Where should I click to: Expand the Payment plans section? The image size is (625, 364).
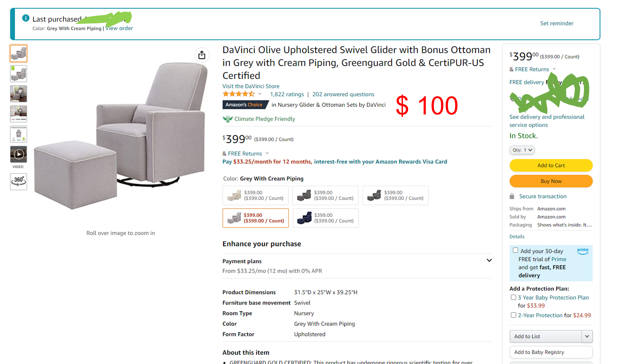pyautogui.click(x=489, y=260)
